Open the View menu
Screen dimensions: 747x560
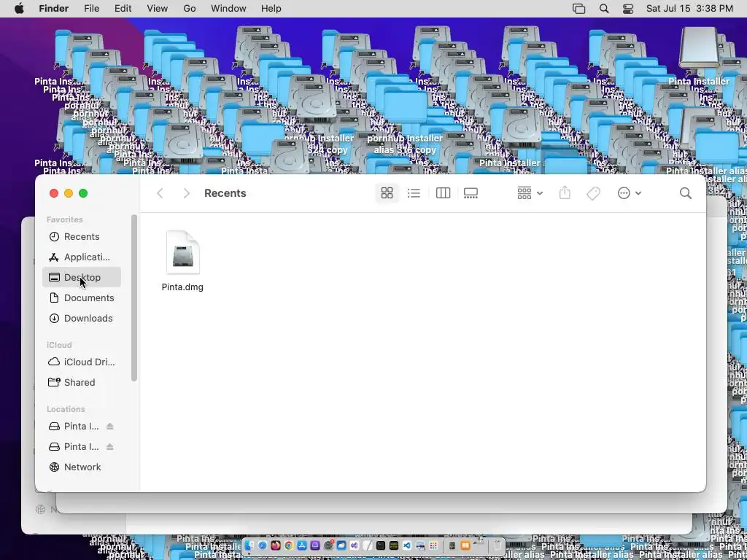point(158,9)
